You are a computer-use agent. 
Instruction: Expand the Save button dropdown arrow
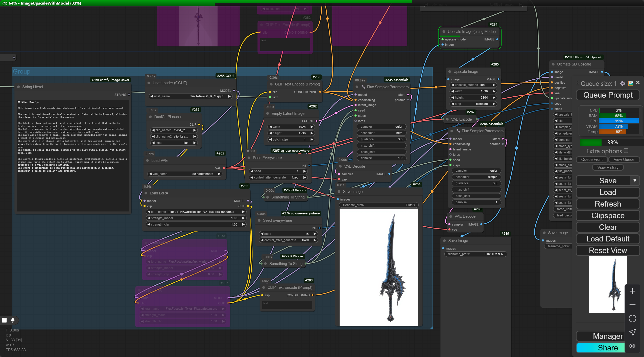[x=635, y=181]
